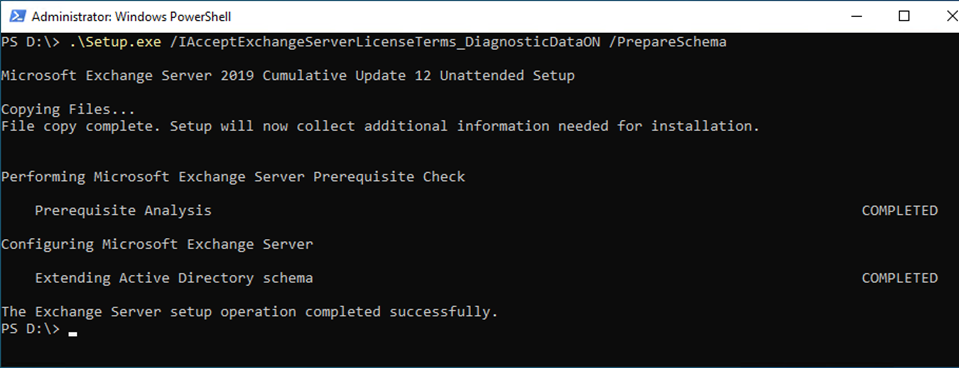Click the /PrepareSchema parameter text
Viewport: 959px width, 368px height.
point(667,43)
